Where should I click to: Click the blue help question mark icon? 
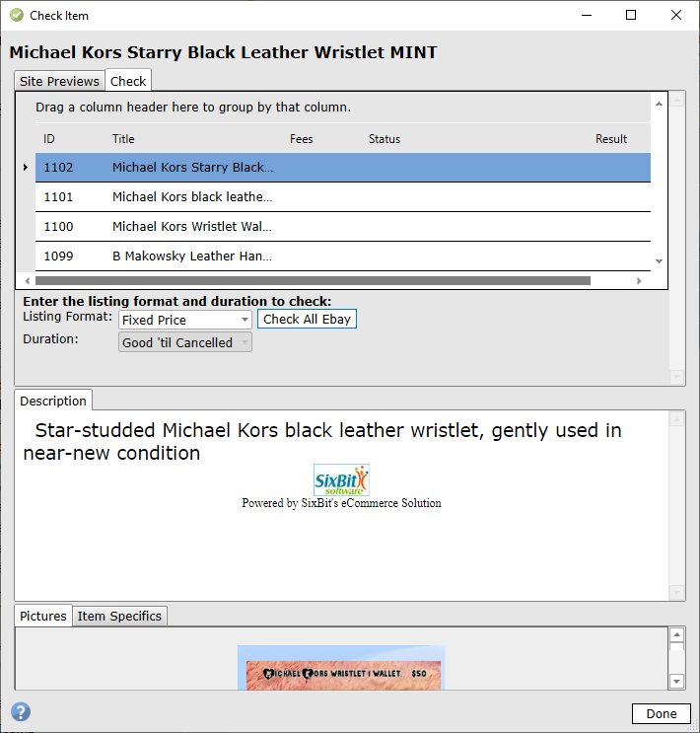pyautogui.click(x=20, y=712)
